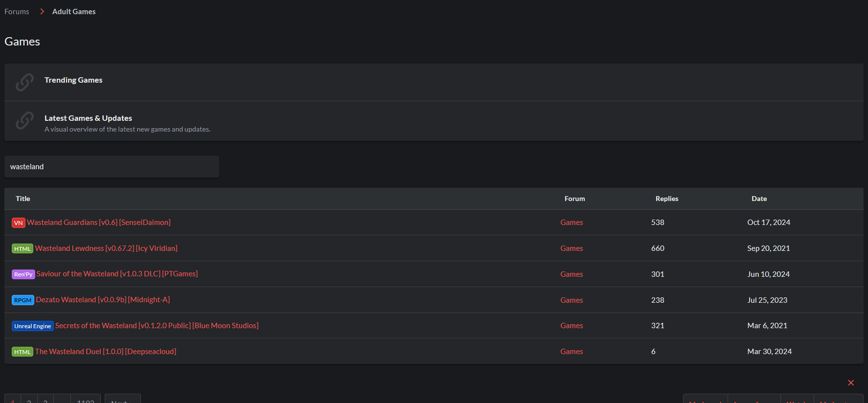Click the Title column header
Viewport: 868px width, 403px height.
pos(23,199)
